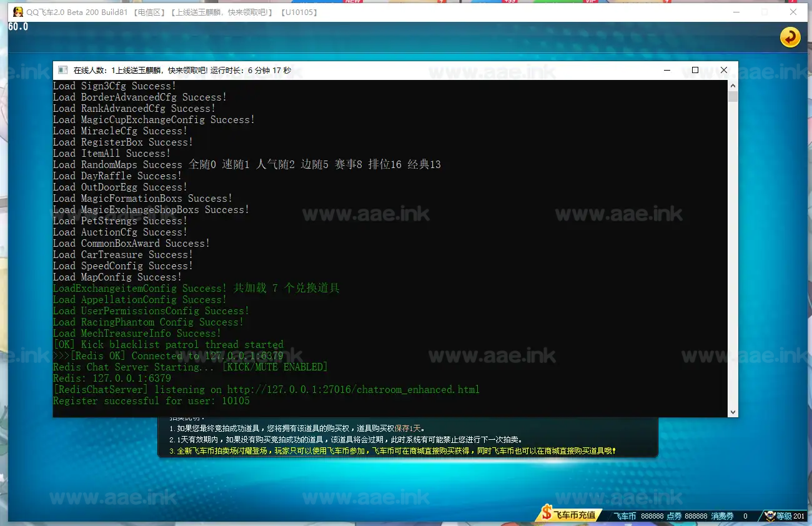Screen dimensions: 812x526
Task: Minimize the console window
Action: coord(666,71)
